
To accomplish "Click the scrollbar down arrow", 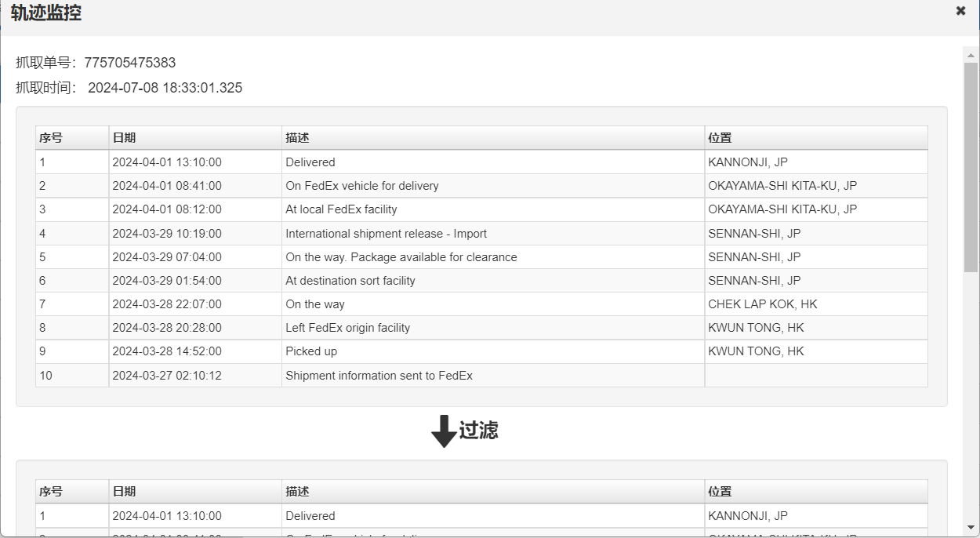I will [971, 527].
